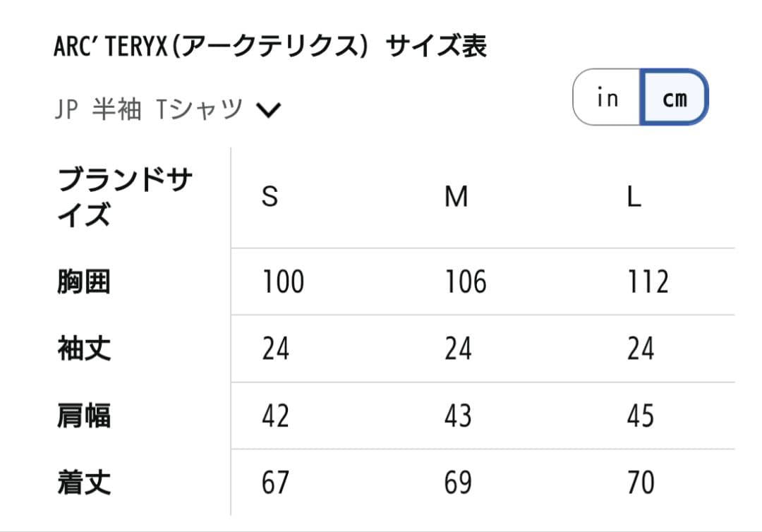
Task: Toggle the in/cm unit switch
Action: 642,98
